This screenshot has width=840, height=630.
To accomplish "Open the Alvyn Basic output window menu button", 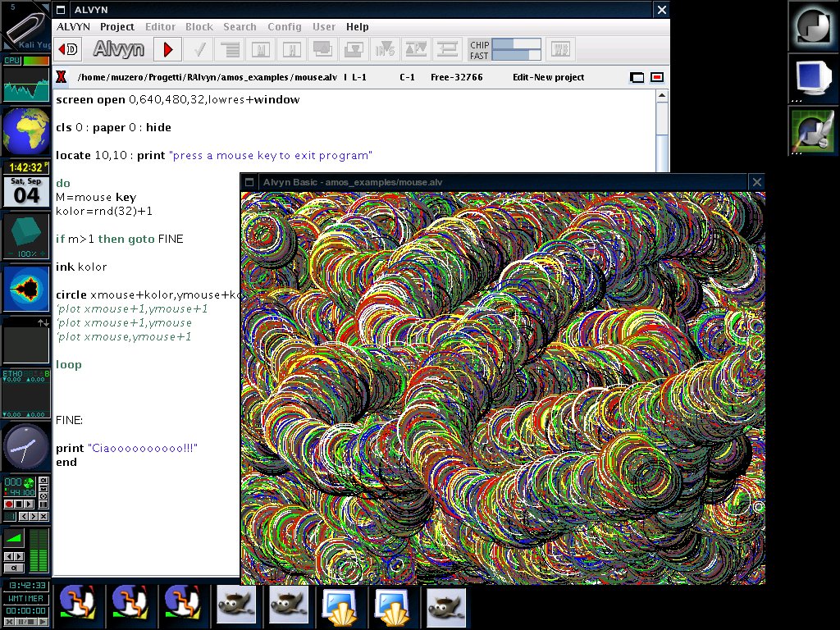I will pos(249,182).
